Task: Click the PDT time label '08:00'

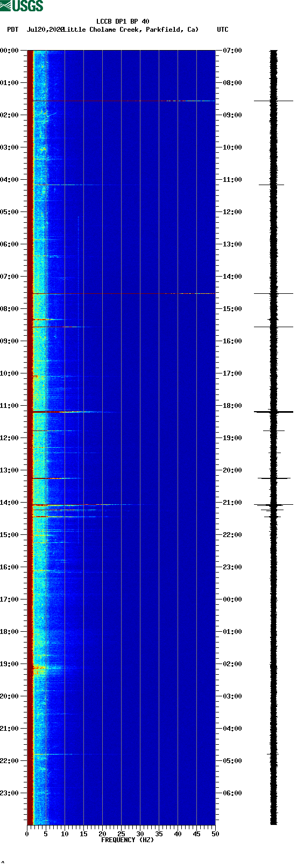Action: pos(10,309)
